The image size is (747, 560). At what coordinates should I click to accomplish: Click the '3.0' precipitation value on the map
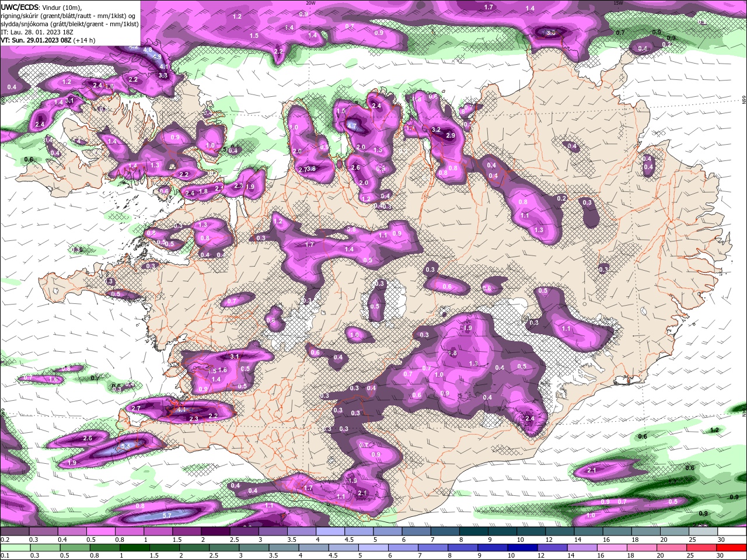point(550,33)
